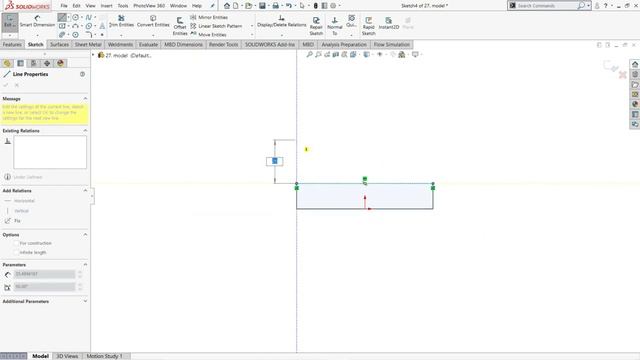Screen dimensions: 640x360
Task: Click the Zoom to Area icon
Action: click(x=318, y=54)
